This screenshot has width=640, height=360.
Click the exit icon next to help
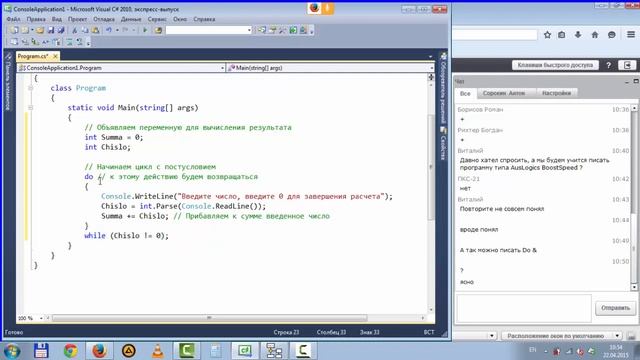627,65
